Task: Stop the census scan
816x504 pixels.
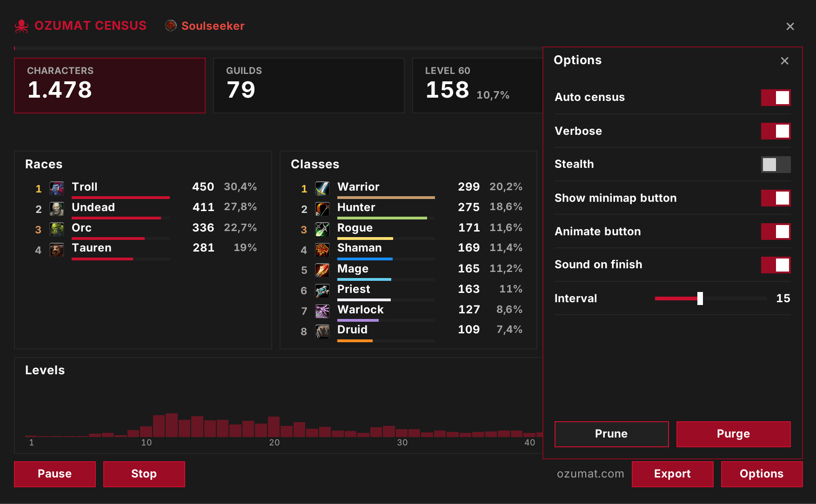Action: (x=144, y=474)
